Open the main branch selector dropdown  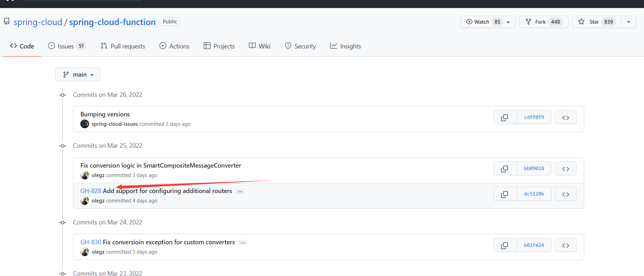pyautogui.click(x=78, y=75)
